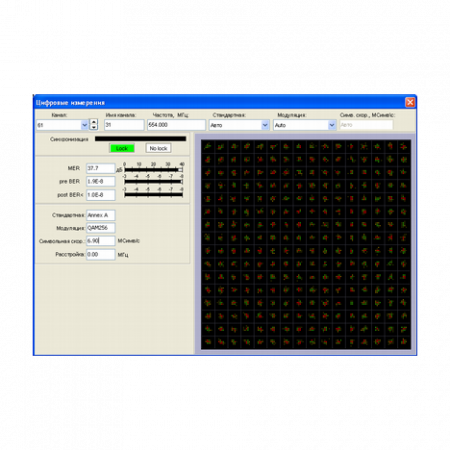Click the symbol rate field 6.90
Screen dimensions: 450x450
point(101,241)
